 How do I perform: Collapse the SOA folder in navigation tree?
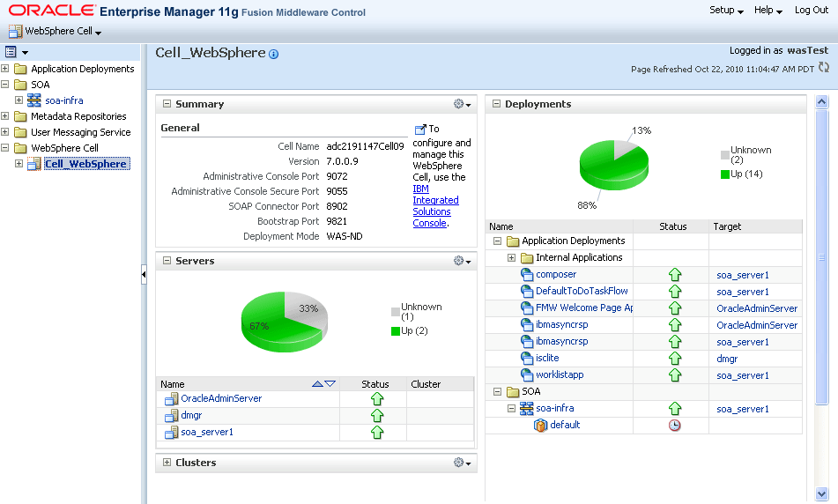(x=4, y=85)
